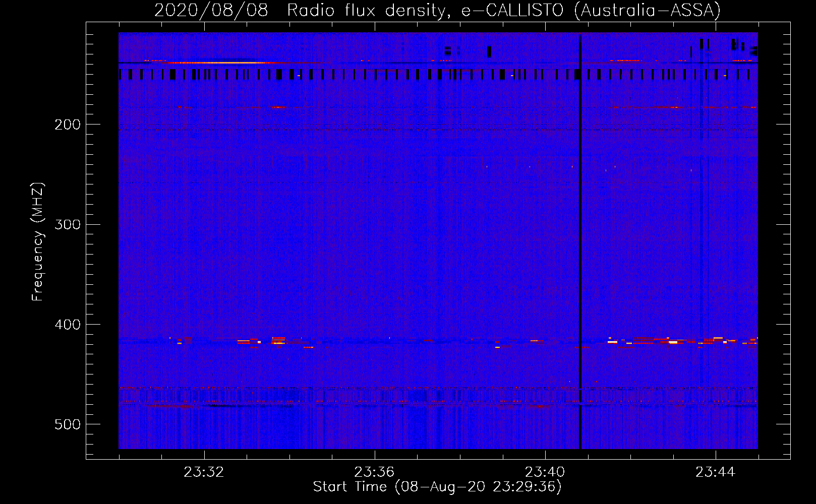This screenshot has width=816, height=504.
Task: Click the '(MHZ)' unit text on axis
Action: 38,203
